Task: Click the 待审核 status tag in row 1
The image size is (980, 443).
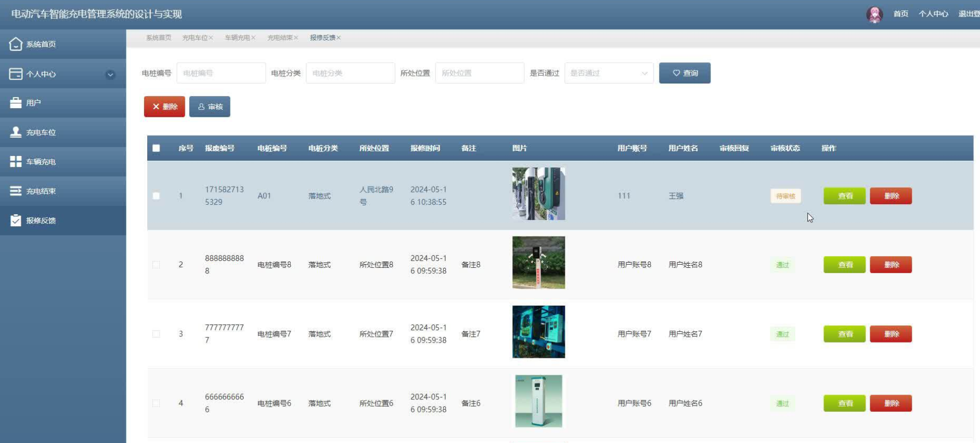Action: [x=785, y=196]
